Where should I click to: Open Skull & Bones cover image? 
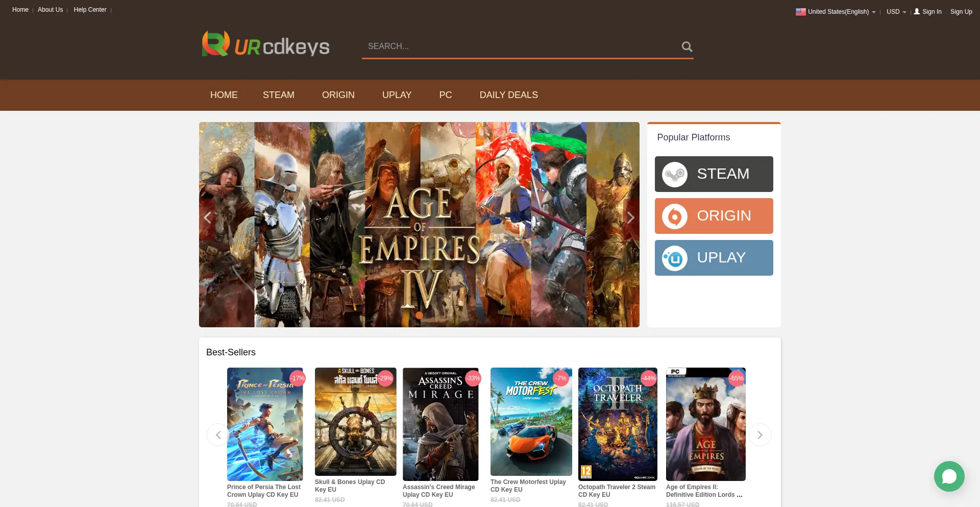(x=356, y=422)
